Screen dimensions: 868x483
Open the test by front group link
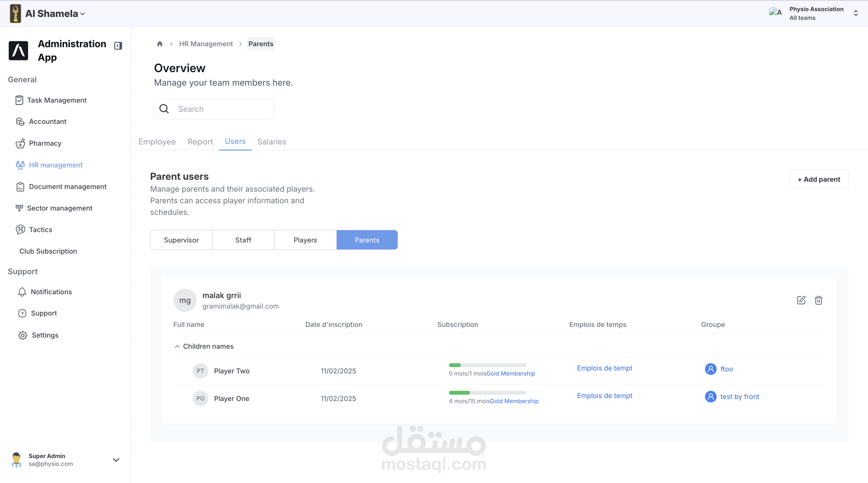[x=740, y=397]
